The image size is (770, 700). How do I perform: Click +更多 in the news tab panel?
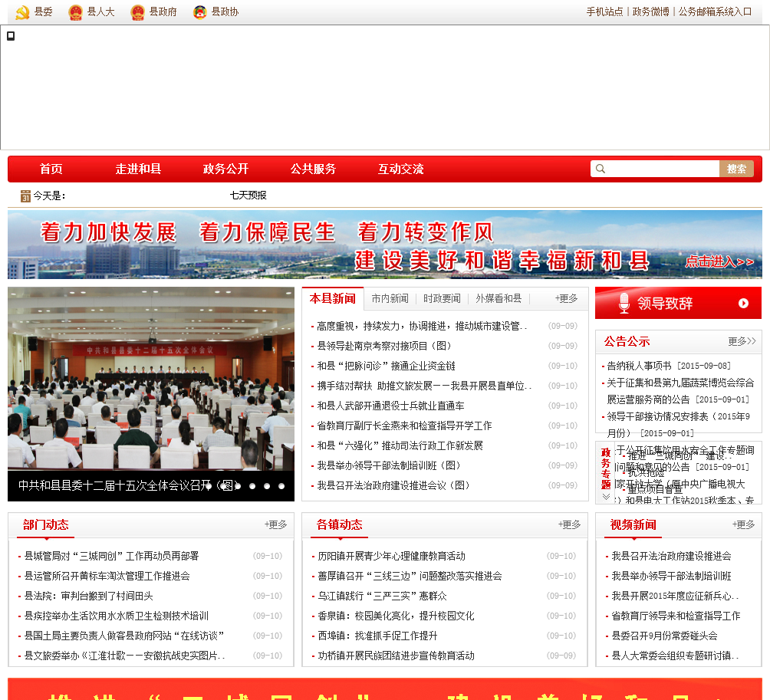[566, 298]
